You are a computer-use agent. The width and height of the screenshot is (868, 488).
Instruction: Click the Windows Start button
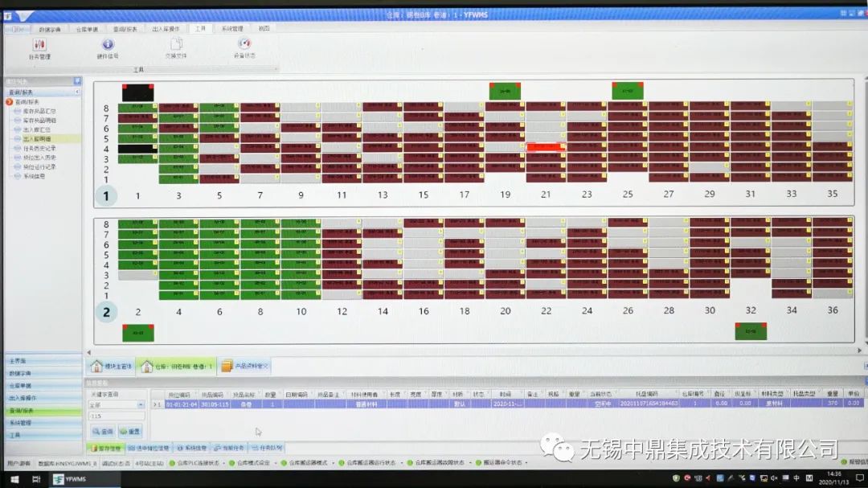coord(14,479)
